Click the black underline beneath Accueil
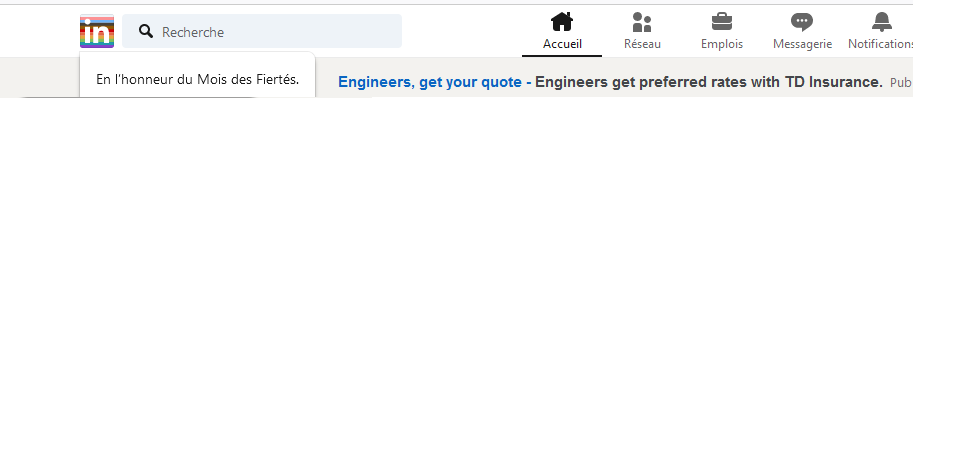This screenshot has height=474, width=959. [x=562, y=56]
